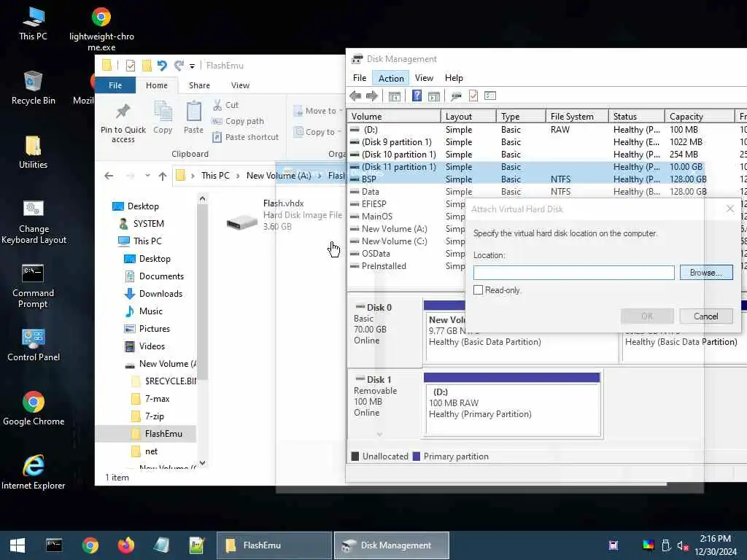
Task: Open Control Panel desktop icon
Action: tap(34, 345)
